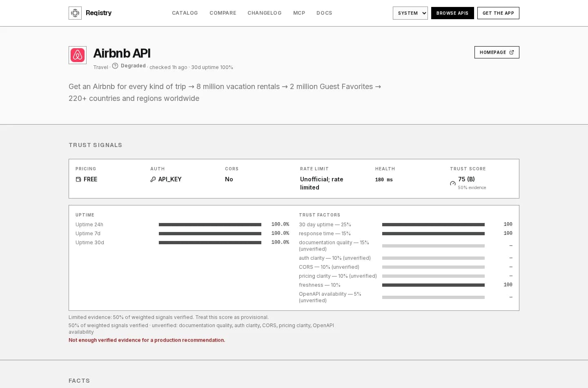Click the Uptime 30d progress bar
This screenshot has height=388, width=588.
tap(210, 243)
